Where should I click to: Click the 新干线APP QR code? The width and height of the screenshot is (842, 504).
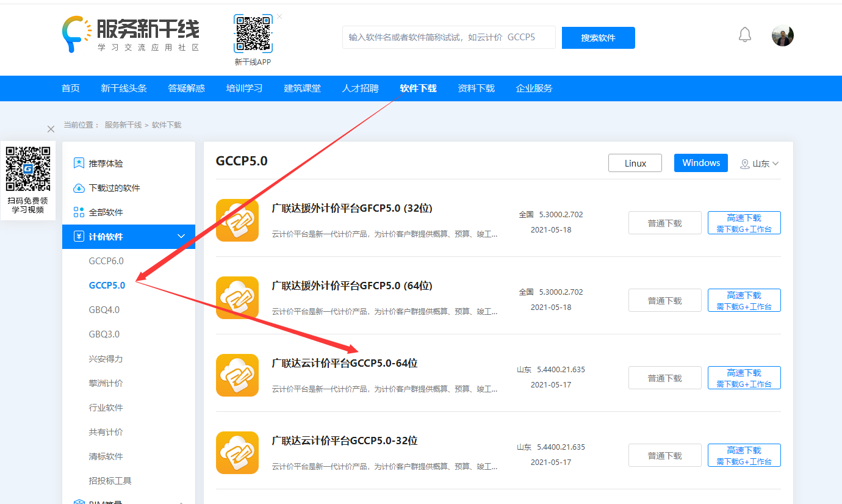pos(253,34)
